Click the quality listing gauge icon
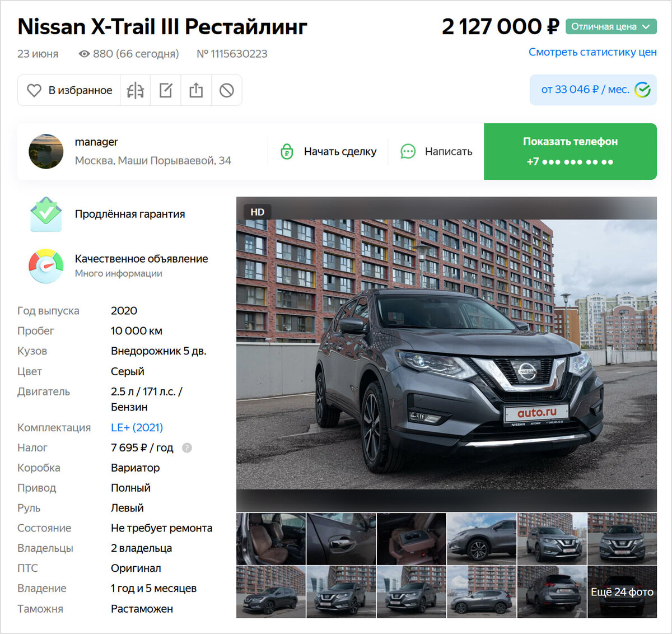 pyautogui.click(x=46, y=266)
